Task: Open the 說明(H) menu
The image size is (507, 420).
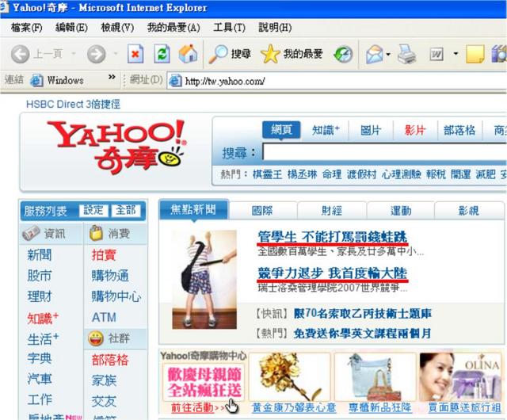Action: tap(275, 28)
